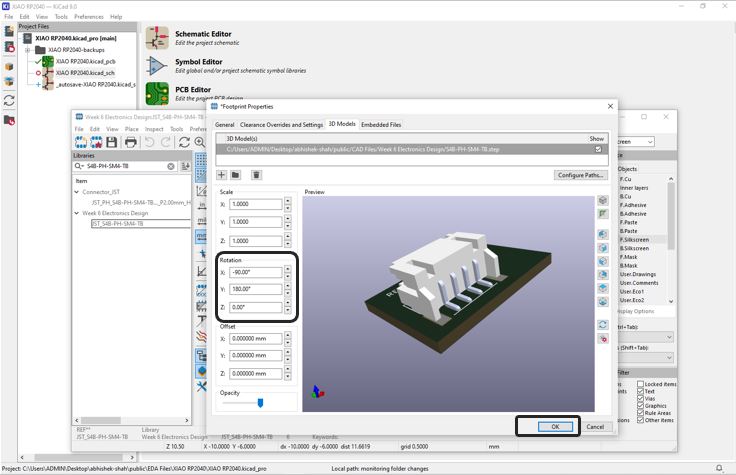This screenshot has width=736, height=475.
Task: Switch to Embedded Files tab
Action: pyautogui.click(x=381, y=125)
